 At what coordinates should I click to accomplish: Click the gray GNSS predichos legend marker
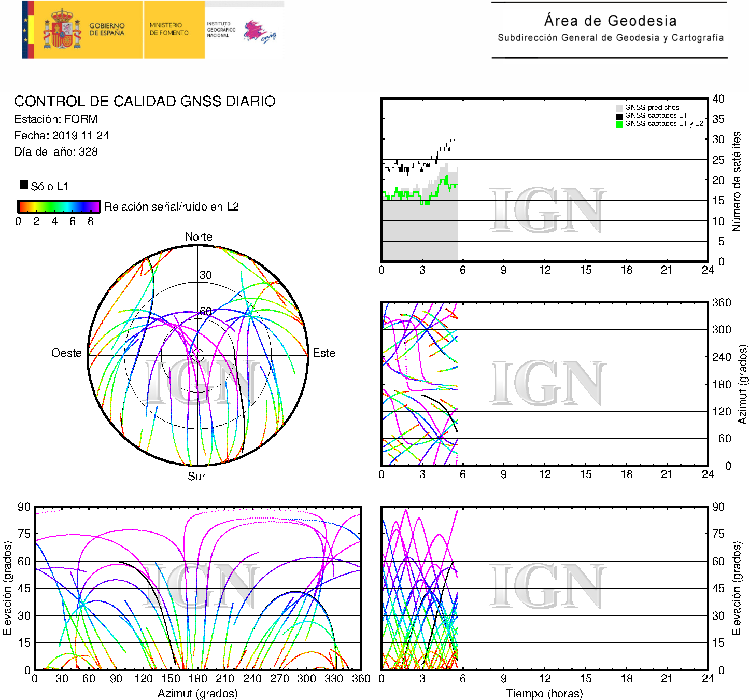tap(619, 108)
